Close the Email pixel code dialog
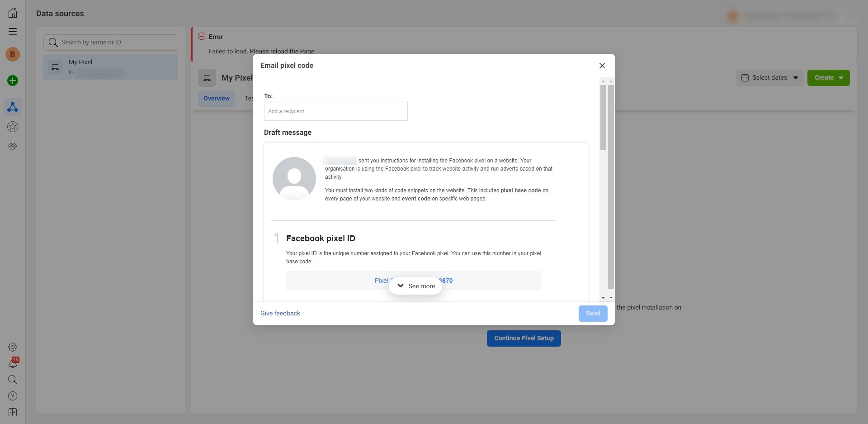 coord(602,66)
